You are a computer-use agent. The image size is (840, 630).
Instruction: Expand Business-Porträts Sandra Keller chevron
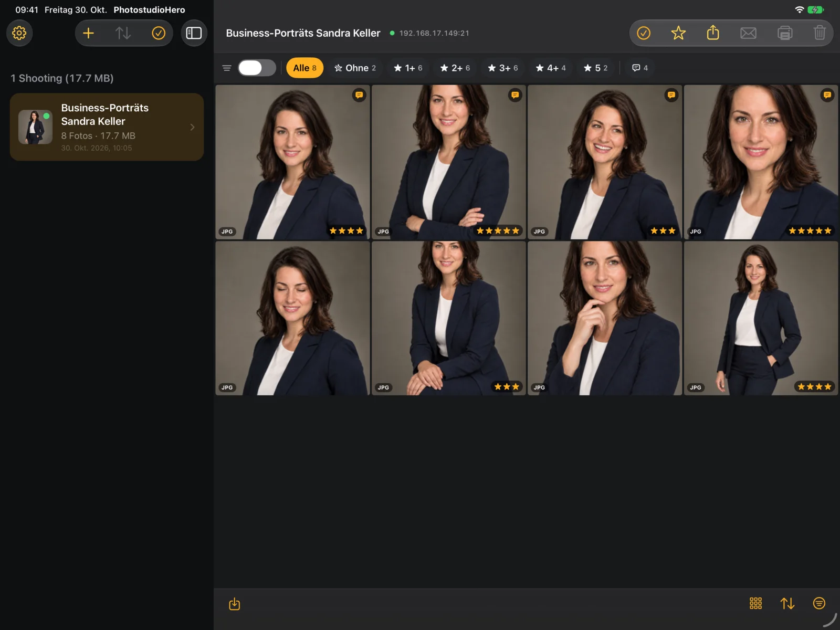pyautogui.click(x=192, y=127)
